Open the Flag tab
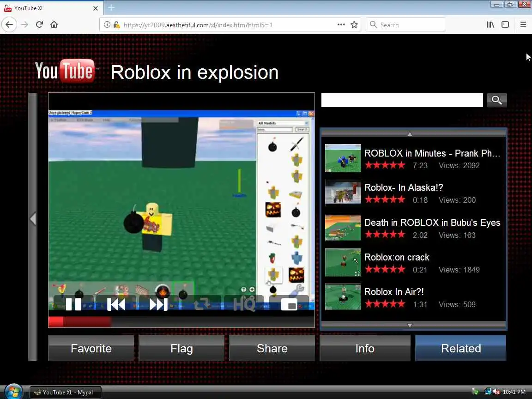532x399 pixels. click(181, 348)
